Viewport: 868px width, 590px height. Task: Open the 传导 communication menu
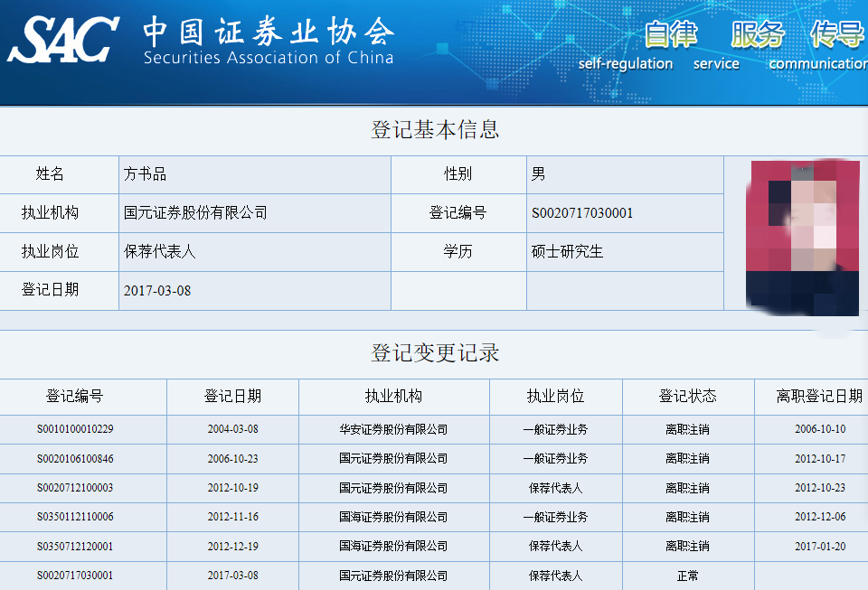(x=818, y=46)
